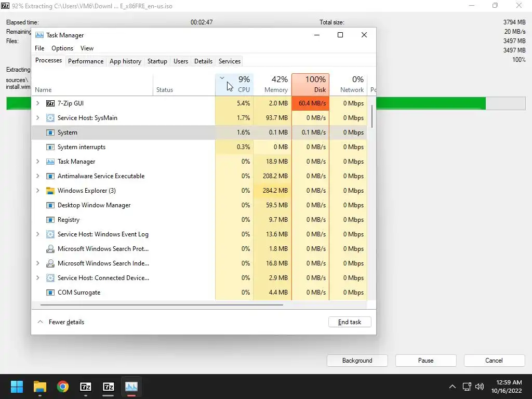
Task: Switch to the Details tab
Action: click(203, 61)
